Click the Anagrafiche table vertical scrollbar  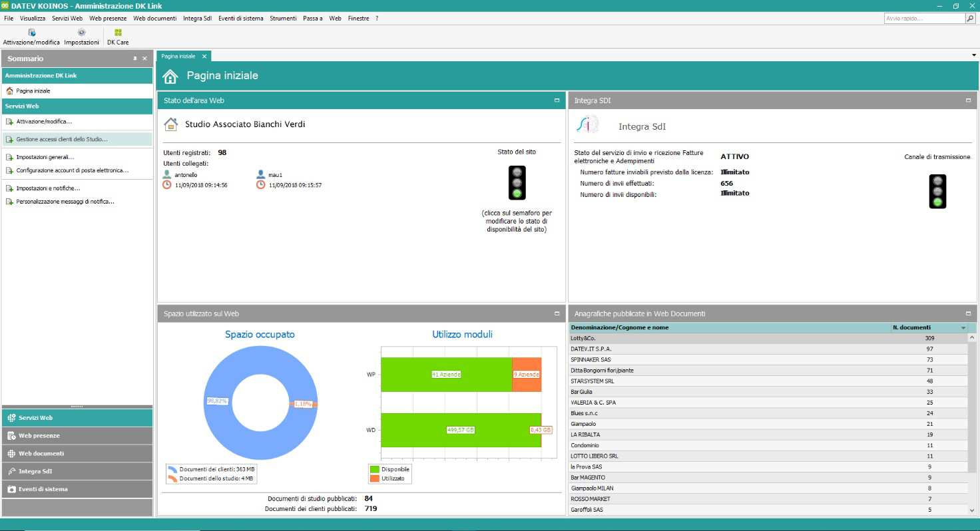(x=973, y=421)
